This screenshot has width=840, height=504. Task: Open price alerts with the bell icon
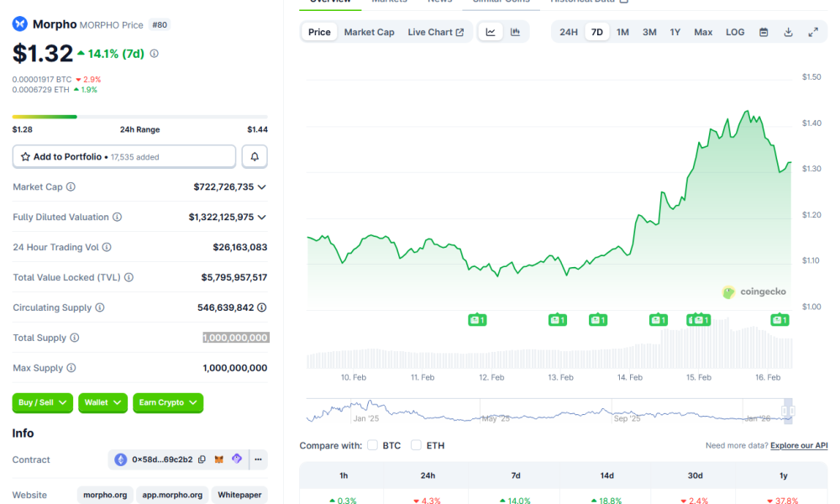click(x=255, y=156)
